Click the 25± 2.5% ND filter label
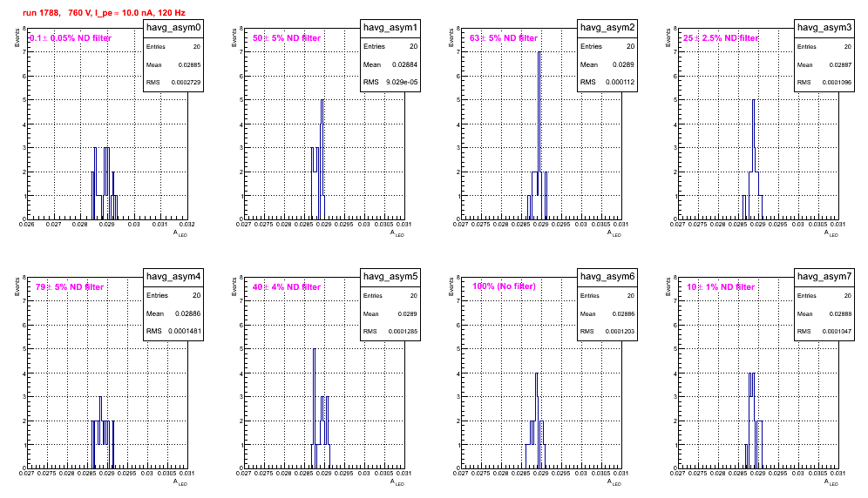Viewport: 868px width, 498px height. tap(721, 38)
